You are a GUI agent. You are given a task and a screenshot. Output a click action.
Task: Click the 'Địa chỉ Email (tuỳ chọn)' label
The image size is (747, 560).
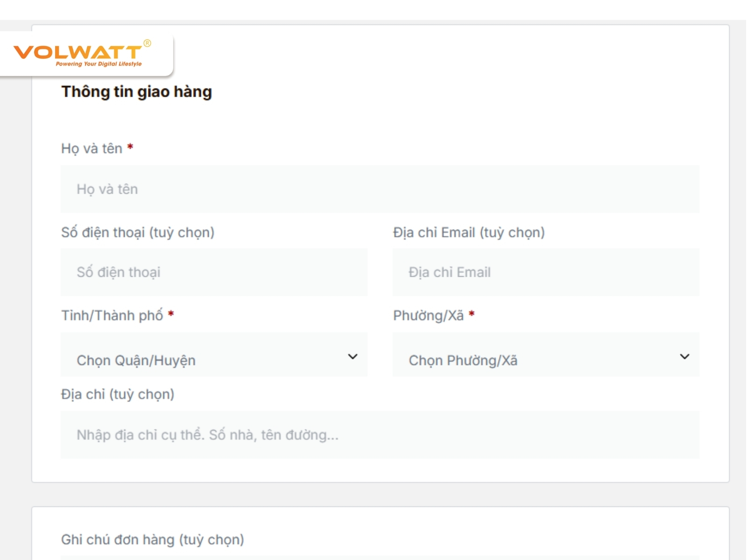(x=469, y=232)
